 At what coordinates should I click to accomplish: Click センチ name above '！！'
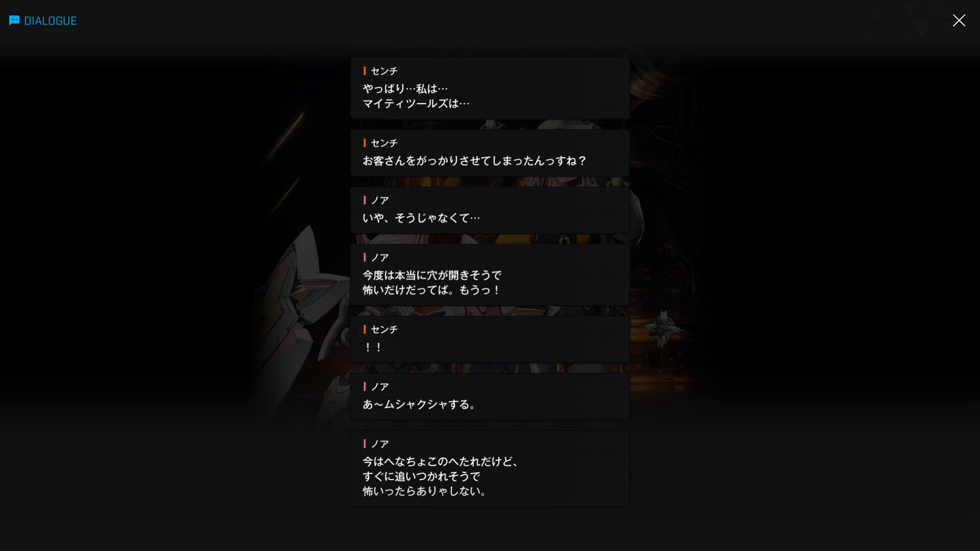coord(384,329)
